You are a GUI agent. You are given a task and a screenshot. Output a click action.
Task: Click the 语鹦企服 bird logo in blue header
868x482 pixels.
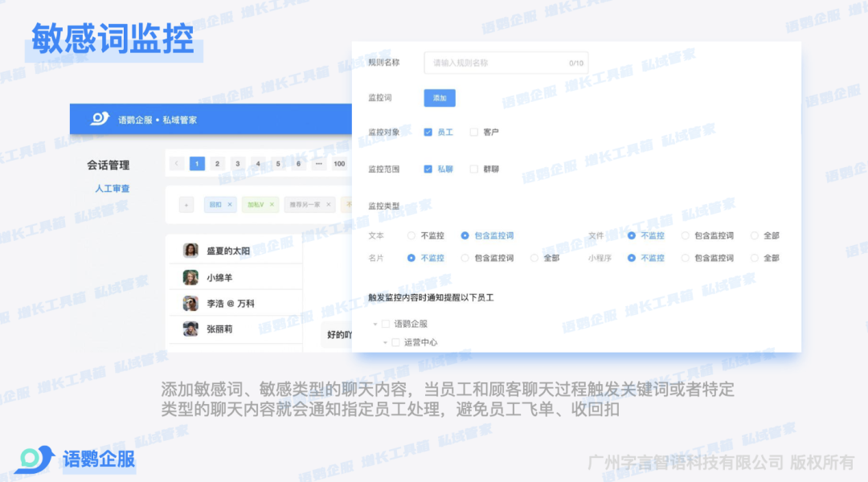click(100, 119)
